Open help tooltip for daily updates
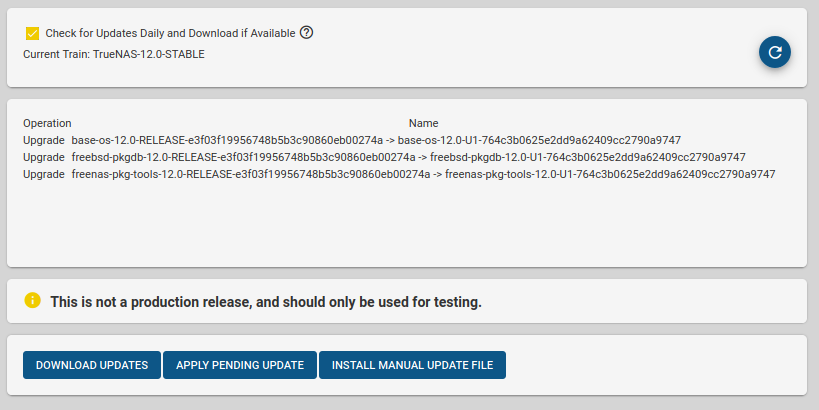The width and height of the screenshot is (819, 410). click(307, 32)
